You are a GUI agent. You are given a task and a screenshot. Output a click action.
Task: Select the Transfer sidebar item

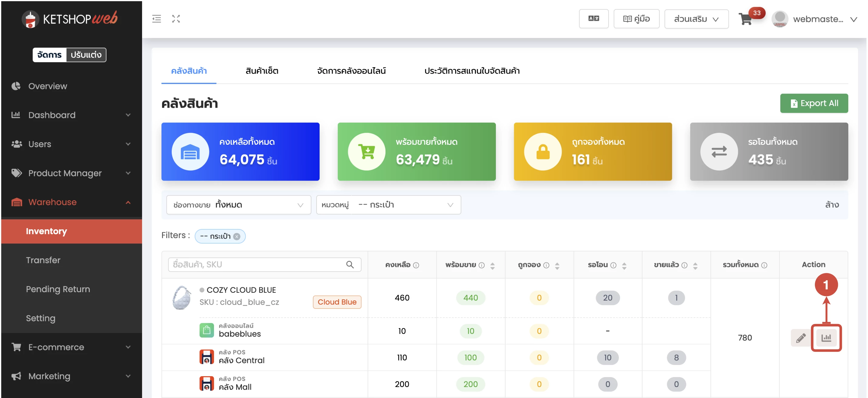[x=43, y=260]
